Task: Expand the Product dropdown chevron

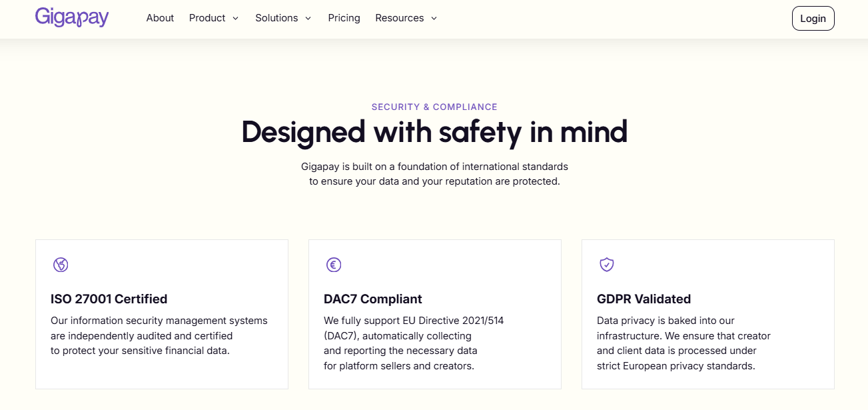Action: pos(235,19)
